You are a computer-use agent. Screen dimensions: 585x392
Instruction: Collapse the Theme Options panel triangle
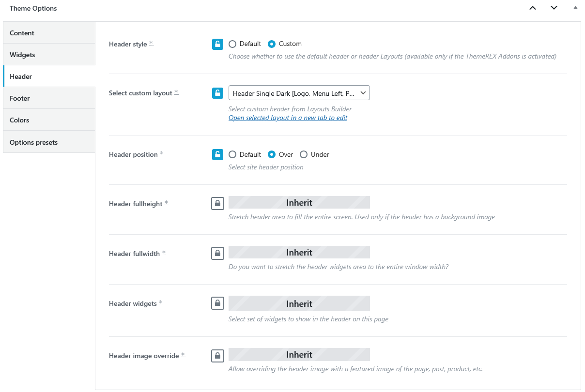pos(575,8)
